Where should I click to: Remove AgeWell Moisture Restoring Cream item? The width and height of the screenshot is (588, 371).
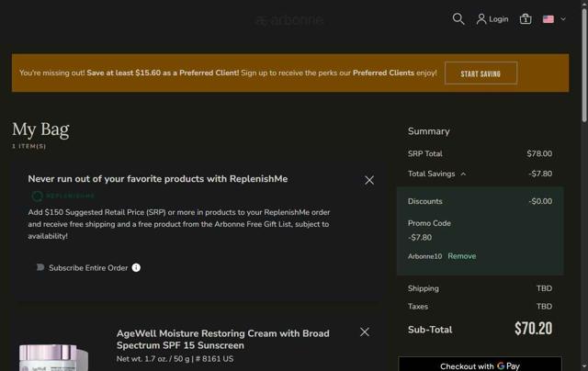pyautogui.click(x=365, y=332)
